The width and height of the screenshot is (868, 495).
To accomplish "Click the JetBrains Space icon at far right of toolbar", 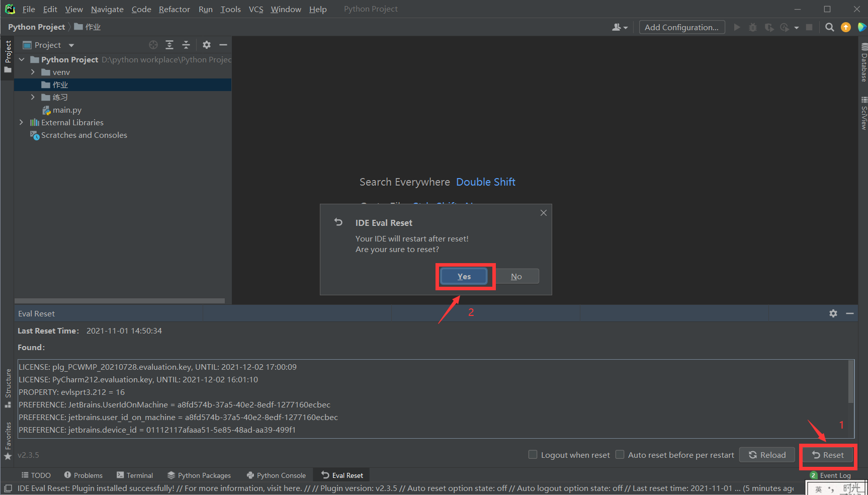I will click(x=862, y=27).
